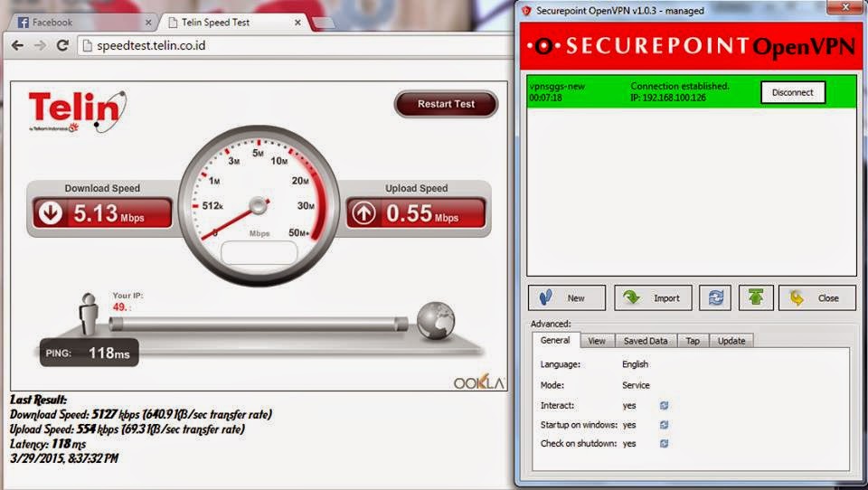Image resolution: width=868 pixels, height=490 pixels.
Task: Click the Last Result download speed line
Action: click(x=141, y=414)
